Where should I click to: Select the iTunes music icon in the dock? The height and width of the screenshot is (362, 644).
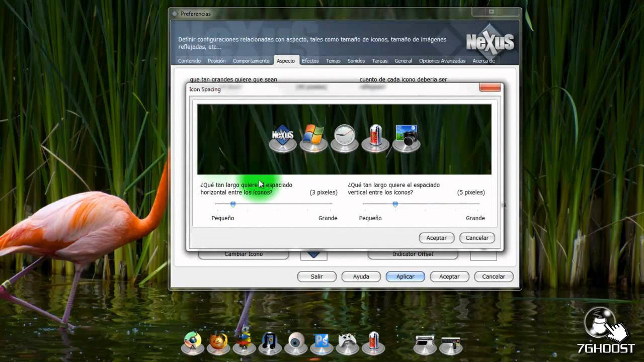(x=270, y=343)
